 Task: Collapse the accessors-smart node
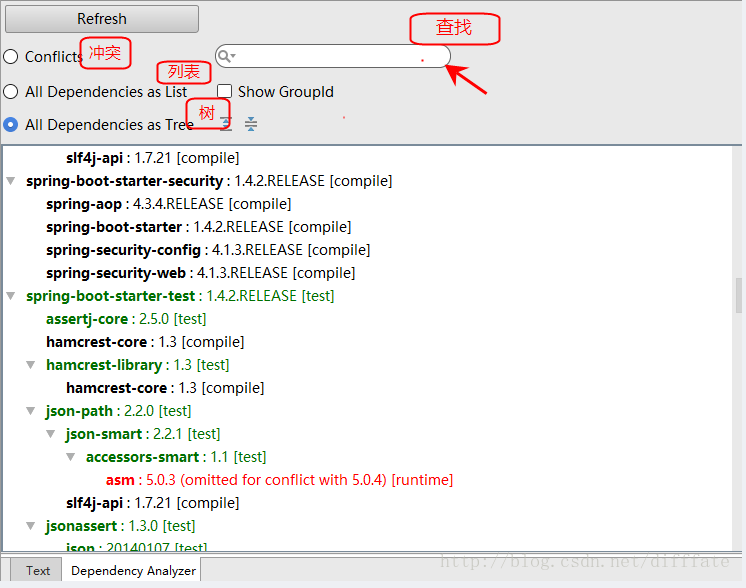tap(71, 457)
